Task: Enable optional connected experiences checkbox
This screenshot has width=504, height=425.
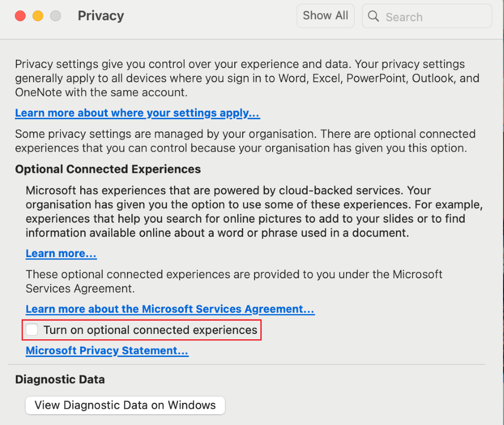Action: click(x=32, y=330)
